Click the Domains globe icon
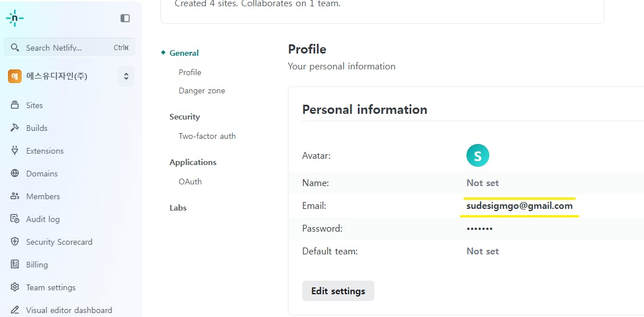The width and height of the screenshot is (644, 317). pos(15,173)
